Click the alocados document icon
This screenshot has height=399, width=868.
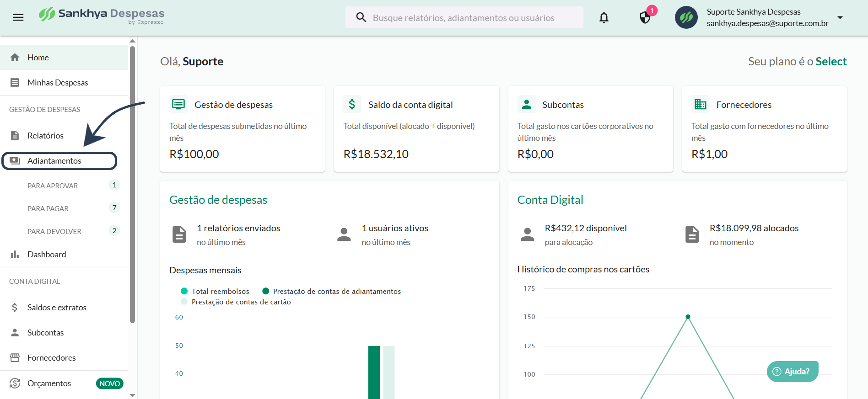pyautogui.click(x=692, y=234)
